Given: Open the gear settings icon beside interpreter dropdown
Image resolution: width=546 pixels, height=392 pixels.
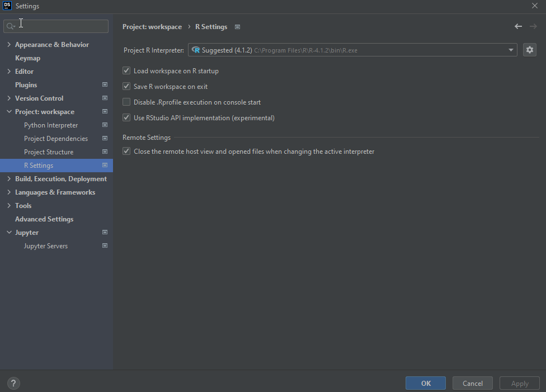Looking at the screenshot, I should coord(529,50).
